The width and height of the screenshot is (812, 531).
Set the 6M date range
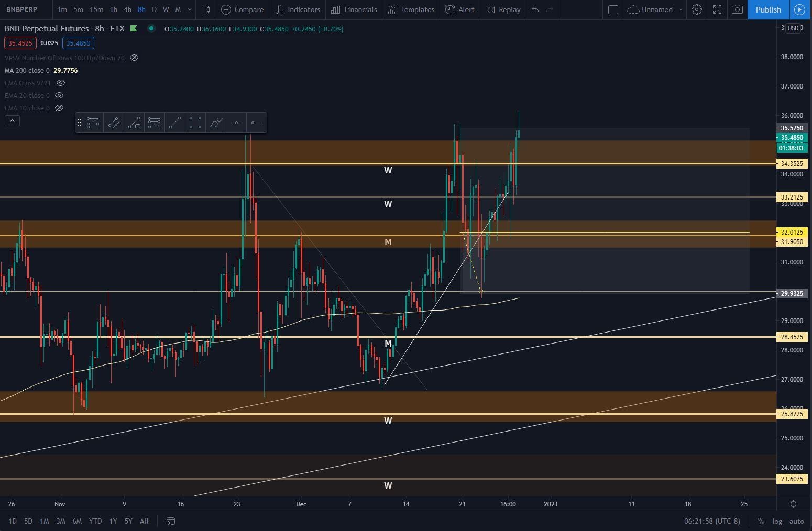pos(77,521)
